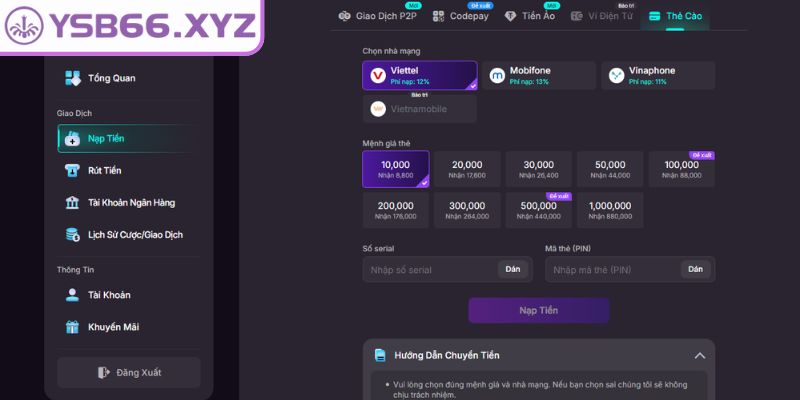Select Vinaphone as the carrier
This screenshot has width=800, height=400.
(658, 76)
